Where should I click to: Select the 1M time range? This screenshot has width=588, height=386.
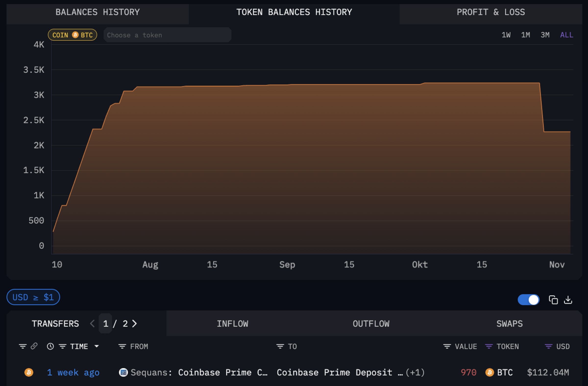coord(526,35)
